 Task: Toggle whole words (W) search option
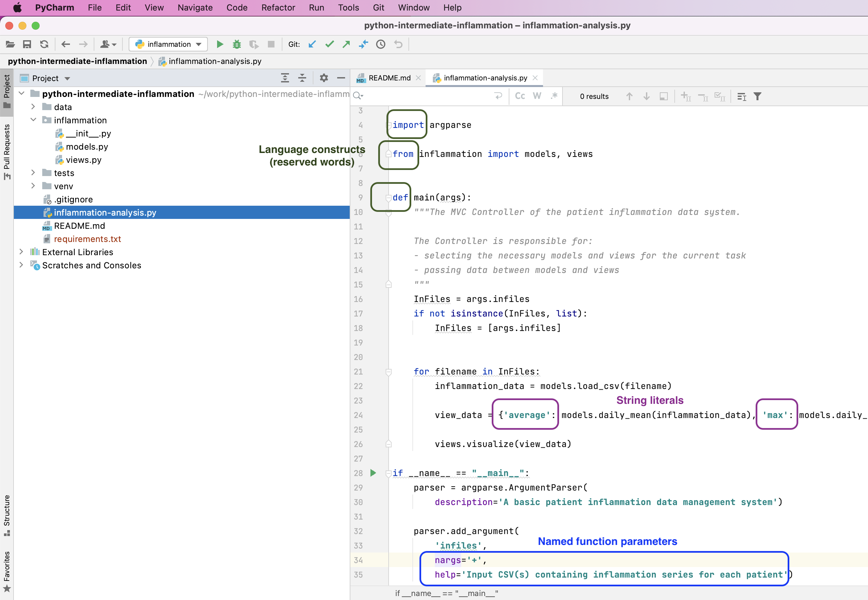[537, 96]
